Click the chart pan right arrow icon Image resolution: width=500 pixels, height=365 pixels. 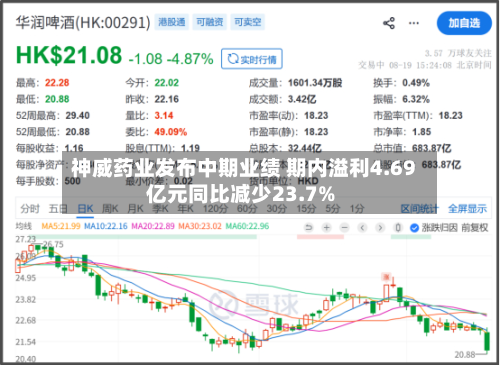380,228
